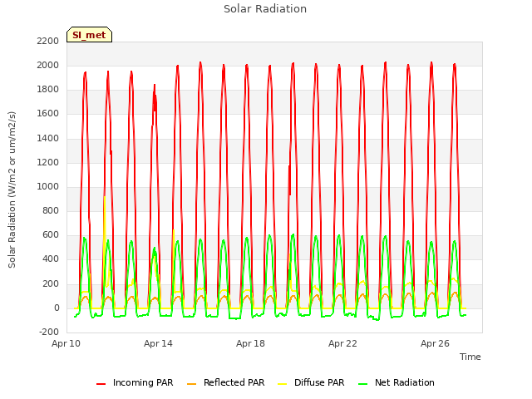Click the Apr 18 x-axis tick label
532x399 pixels.
pos(250,343)
